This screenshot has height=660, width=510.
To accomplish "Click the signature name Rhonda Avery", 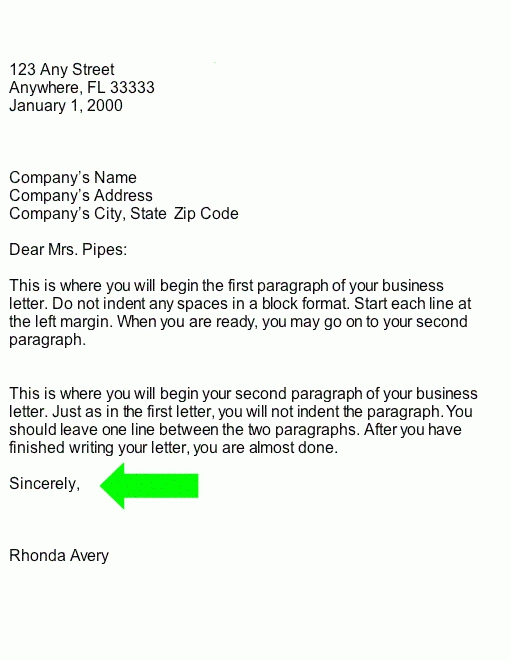I will 59,556.
